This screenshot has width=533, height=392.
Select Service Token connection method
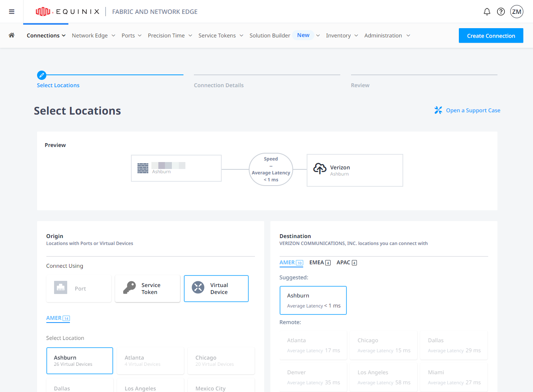(148, 289)
